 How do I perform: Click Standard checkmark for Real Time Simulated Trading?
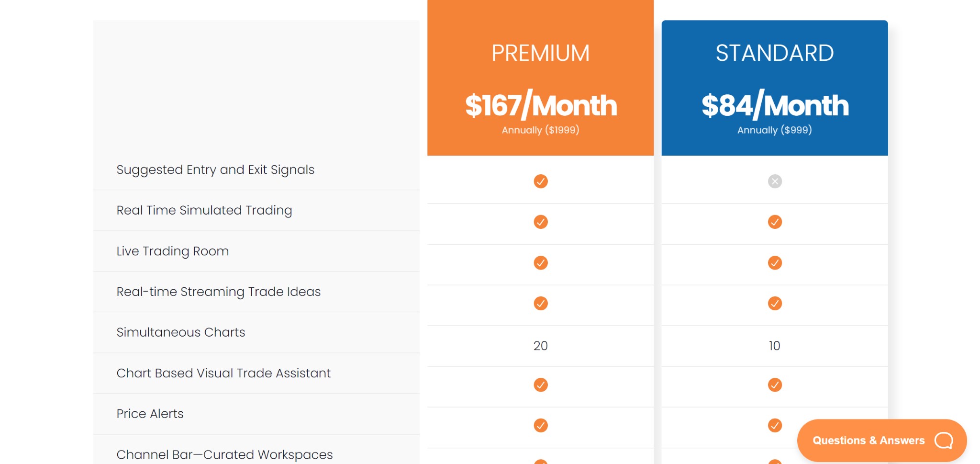(x=774, y=222)
